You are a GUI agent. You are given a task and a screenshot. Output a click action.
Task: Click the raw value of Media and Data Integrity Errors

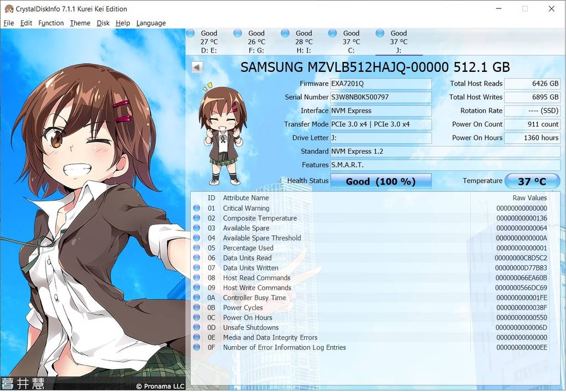click(x=522, y=337)
